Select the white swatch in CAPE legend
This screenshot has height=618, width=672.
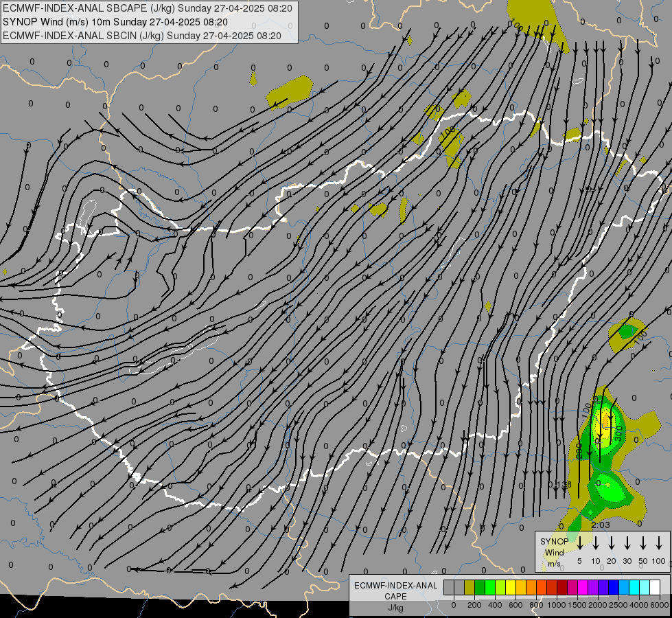(656, 587)
